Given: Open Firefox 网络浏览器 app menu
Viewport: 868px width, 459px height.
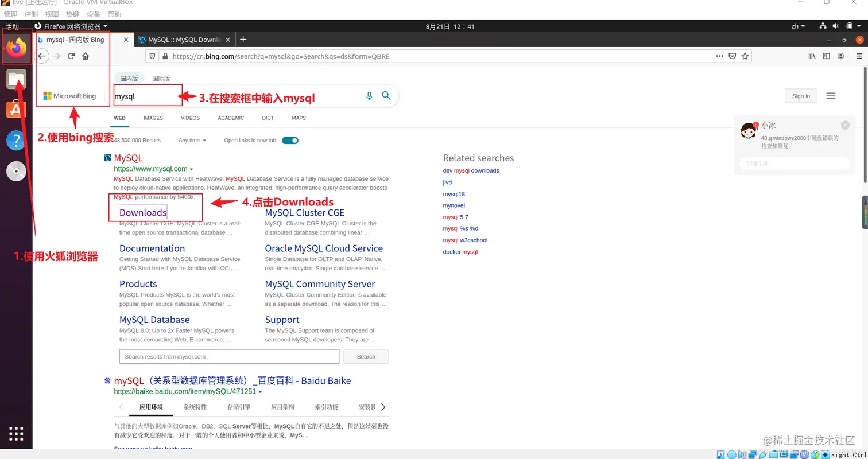Looking at the screenshot, I should [72, 26].
